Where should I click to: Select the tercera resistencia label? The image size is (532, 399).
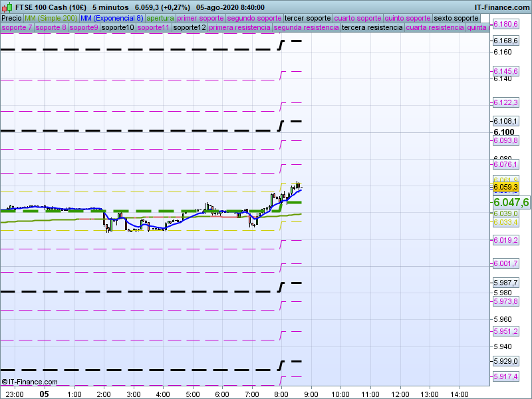(x=371, y=28)
